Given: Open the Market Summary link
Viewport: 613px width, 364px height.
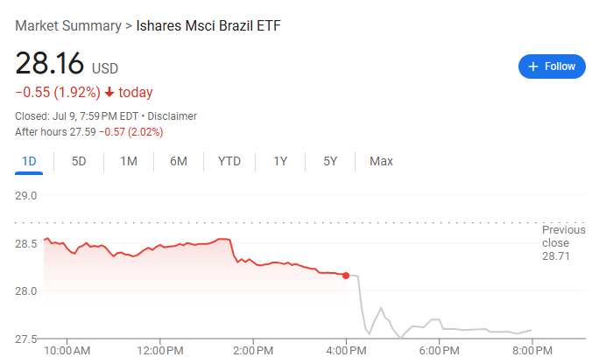Looking at the screenshot, I should coord(67,25).
